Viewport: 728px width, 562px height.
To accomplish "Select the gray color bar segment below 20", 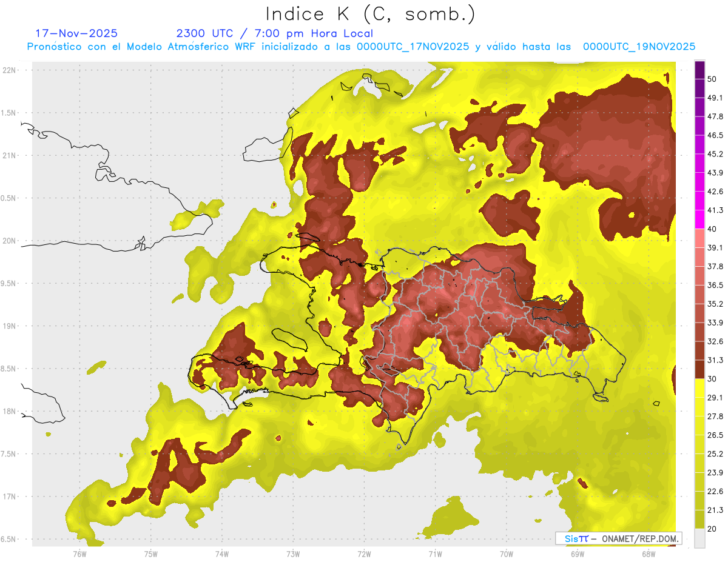I will [699, 538].
